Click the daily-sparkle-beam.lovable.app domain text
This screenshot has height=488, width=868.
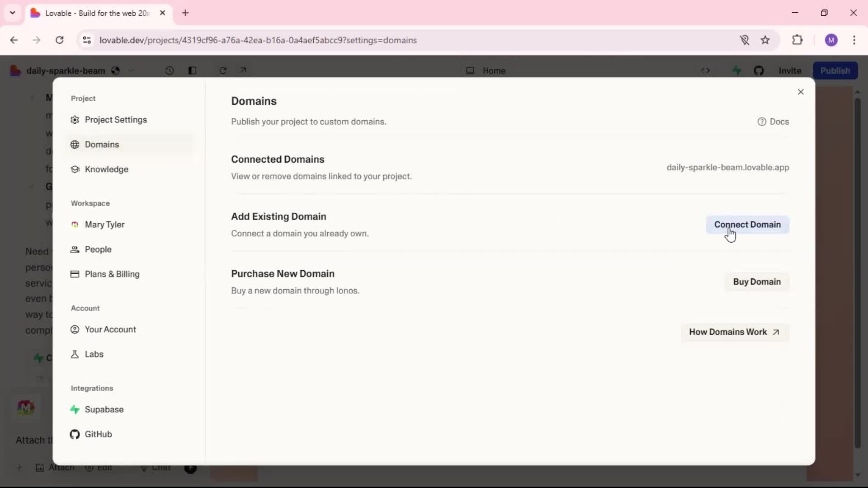point(728,167)
